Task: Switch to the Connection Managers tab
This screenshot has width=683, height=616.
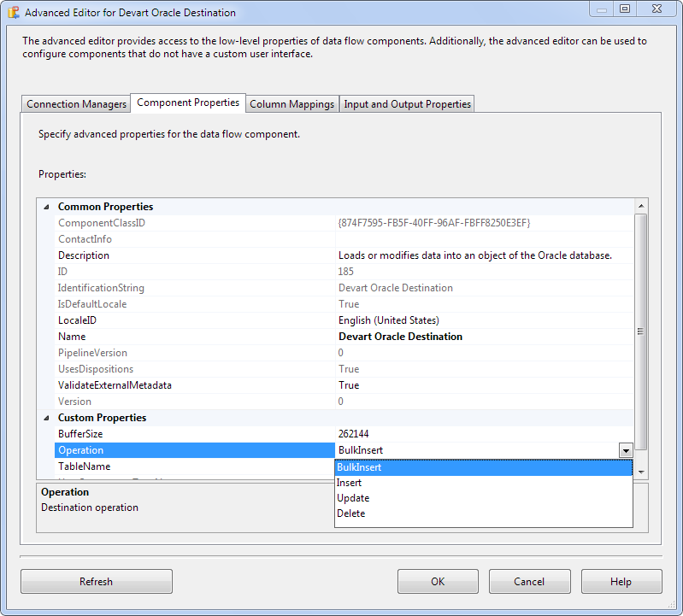Action: pyautogui.click(x=76, y=104)
